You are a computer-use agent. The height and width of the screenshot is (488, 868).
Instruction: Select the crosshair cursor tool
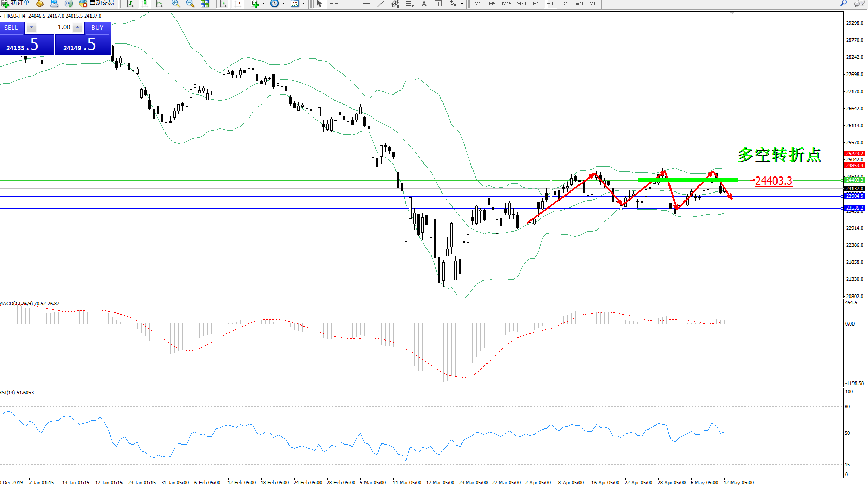(334, 4)
